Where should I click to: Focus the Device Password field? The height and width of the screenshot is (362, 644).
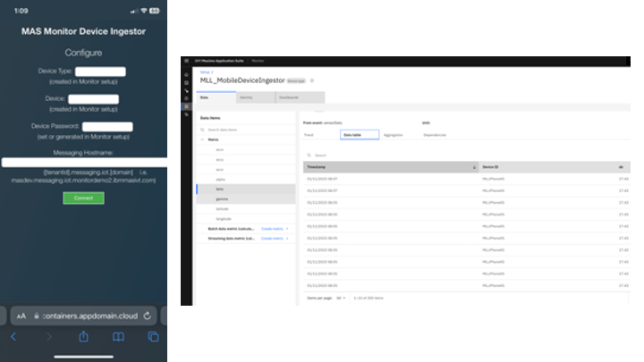click(107, 126)
